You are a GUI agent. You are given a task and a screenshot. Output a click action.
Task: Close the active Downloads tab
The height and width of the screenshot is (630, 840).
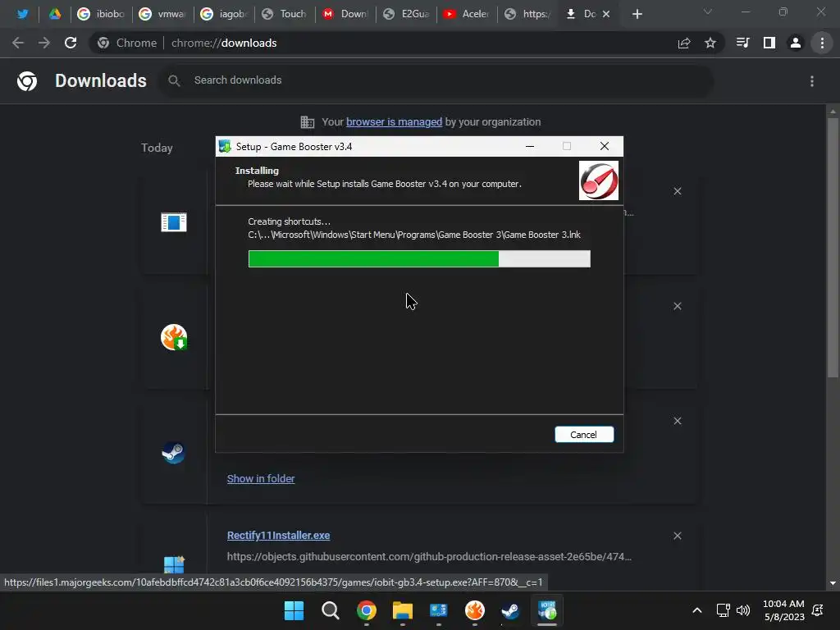coord(606,14)
